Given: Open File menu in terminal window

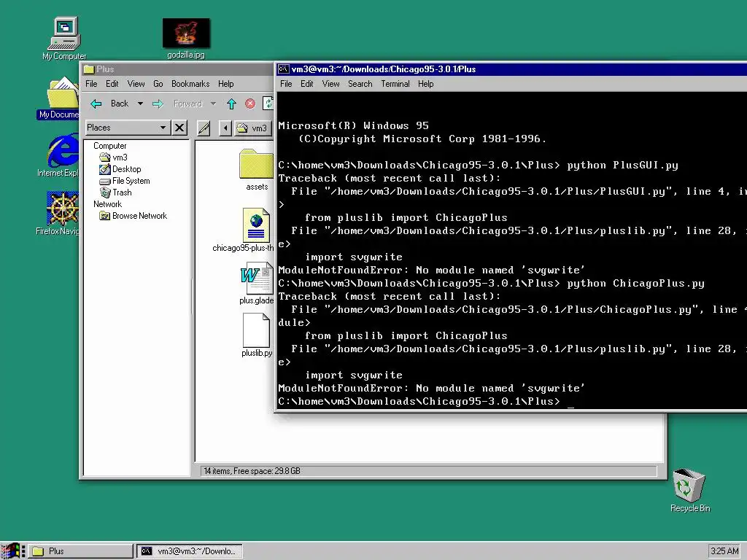Looking at the screenshot, I should pos(286,84).
